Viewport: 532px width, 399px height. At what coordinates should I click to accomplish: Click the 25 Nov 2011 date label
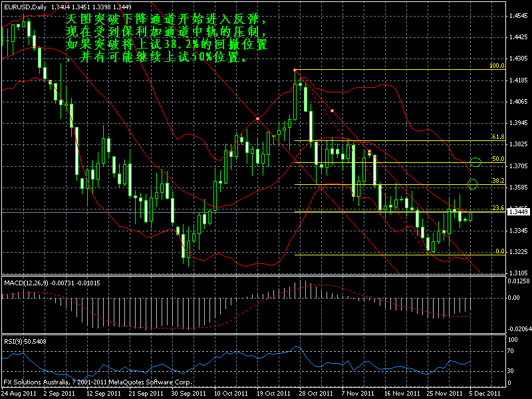pos(444,394)
